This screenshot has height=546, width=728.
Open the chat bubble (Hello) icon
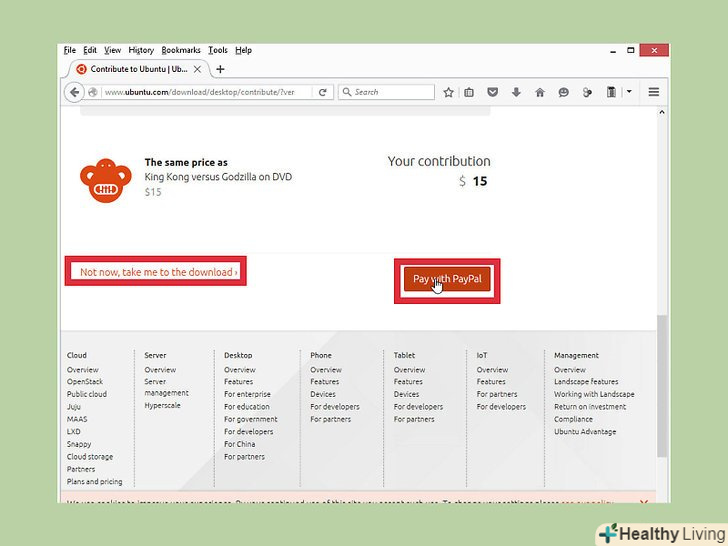(x=563, y=92)
